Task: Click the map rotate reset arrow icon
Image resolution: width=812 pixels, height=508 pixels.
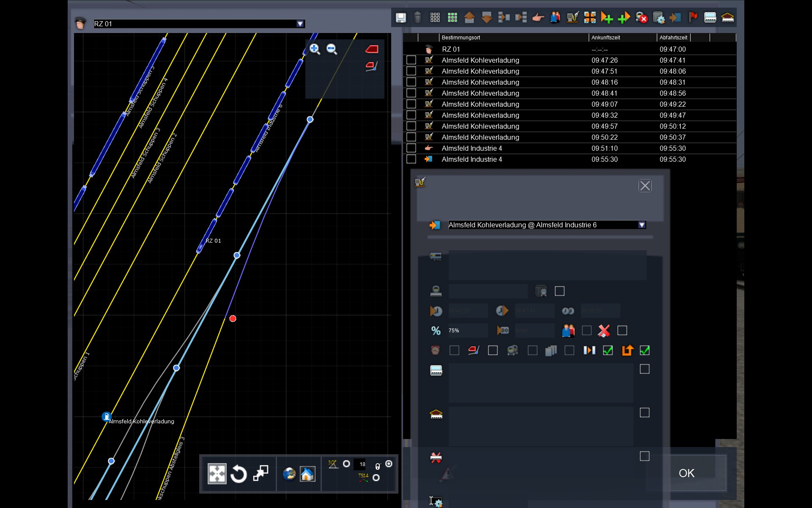Action: (x=239, y=474)
